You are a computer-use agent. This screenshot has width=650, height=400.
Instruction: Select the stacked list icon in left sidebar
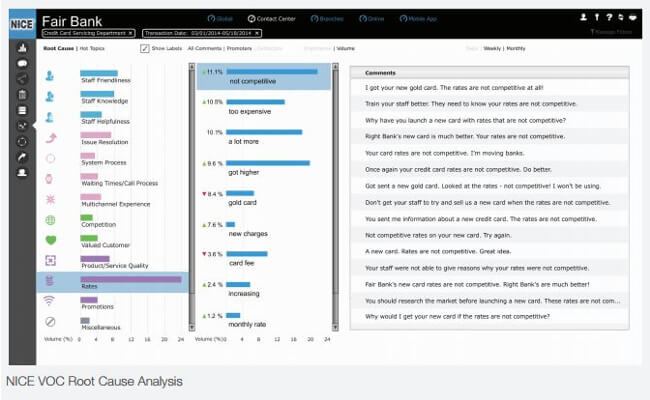(x=22, y=110)
